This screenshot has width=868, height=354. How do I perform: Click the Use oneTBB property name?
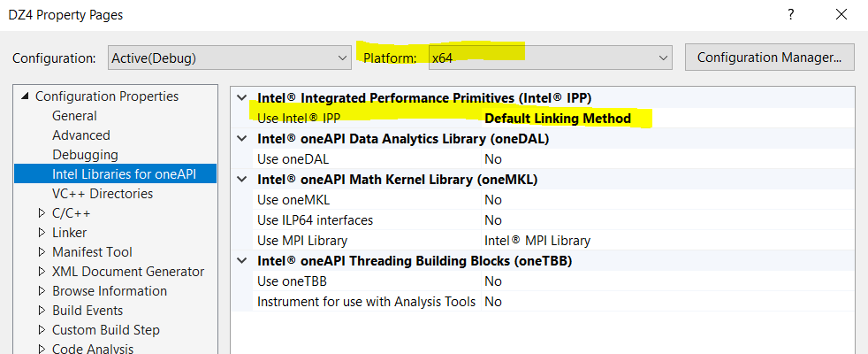click(292, 281)
